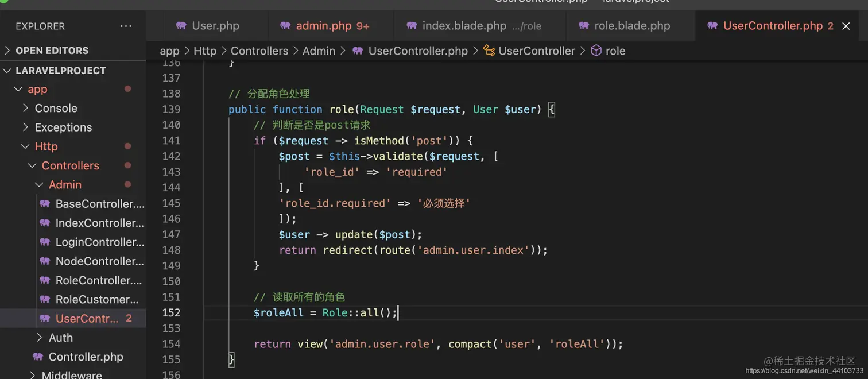Expand the Middleware folder
This screenshot has height=379, width=868.
coord(32,375)
